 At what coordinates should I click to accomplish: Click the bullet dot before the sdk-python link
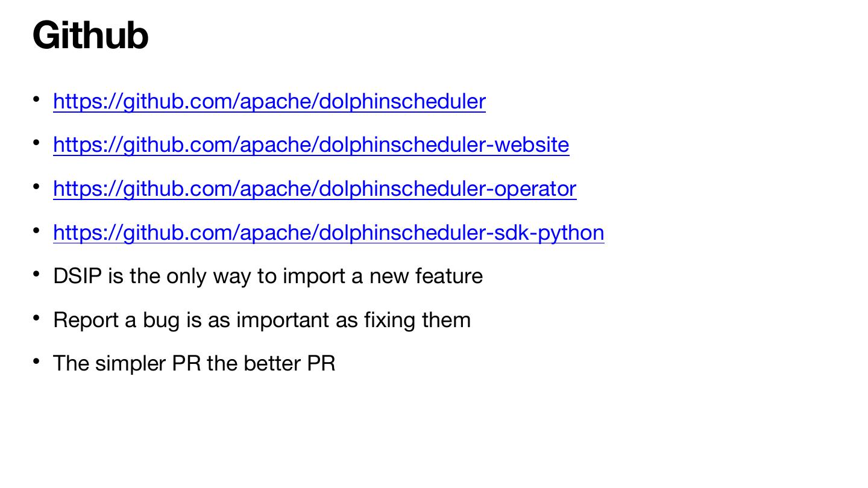pyautogui.click(x=37, y=230)
